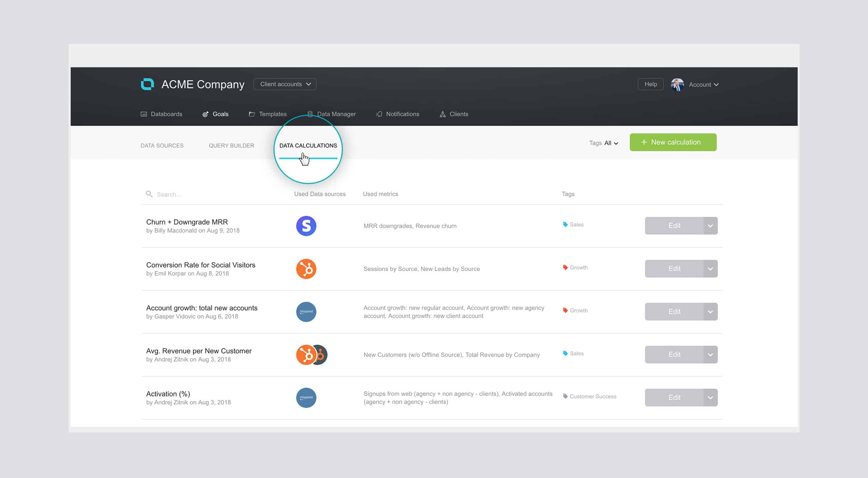The image size is (868, 478).
Task: Click the Databox logo icon
Action: [x=148, y=84]
